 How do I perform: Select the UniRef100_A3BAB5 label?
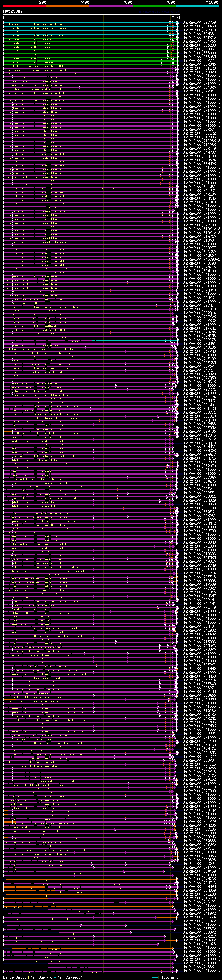click(199, 57)
